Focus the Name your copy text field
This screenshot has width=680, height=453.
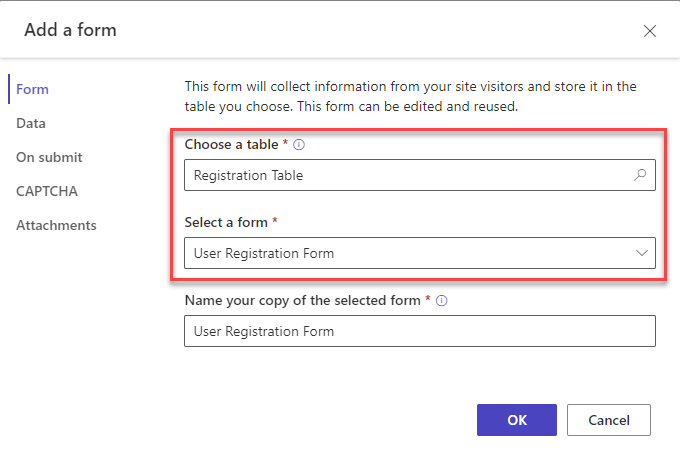pyautogui.click(x=419, y=331)
